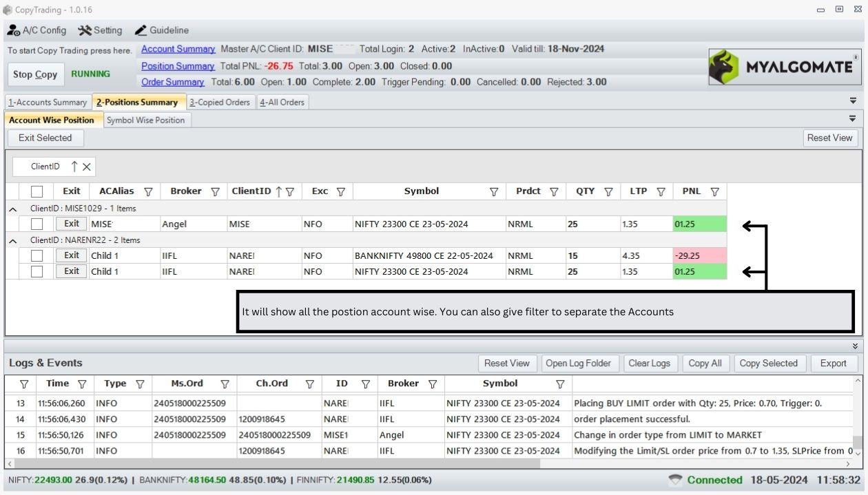Collapse the ClientID NARENR22 group
The width and height of the screenshot is (868, 495).
13,240
